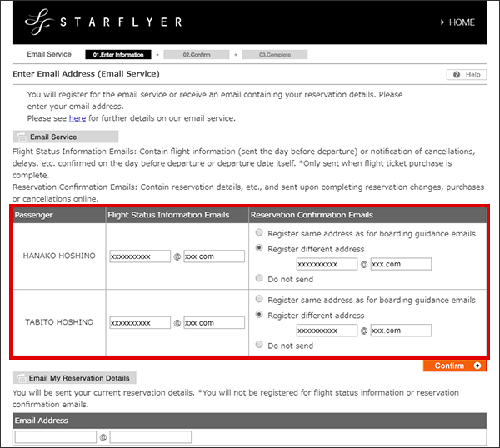Click Hanako's flight status email username field
Image resolution: width=500 pixels, height=448 pixels.
(139, 256)
